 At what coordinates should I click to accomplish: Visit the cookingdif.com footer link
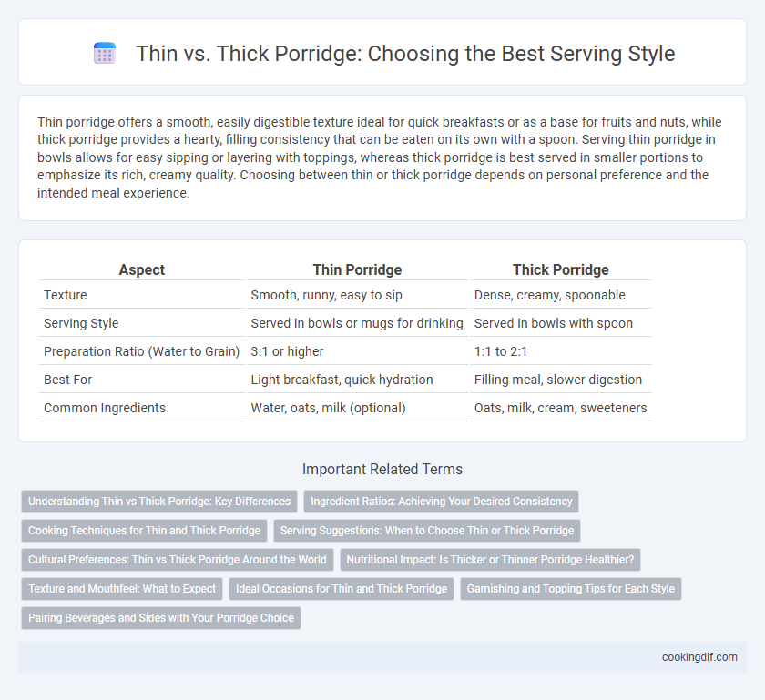[x=699, y=657]
